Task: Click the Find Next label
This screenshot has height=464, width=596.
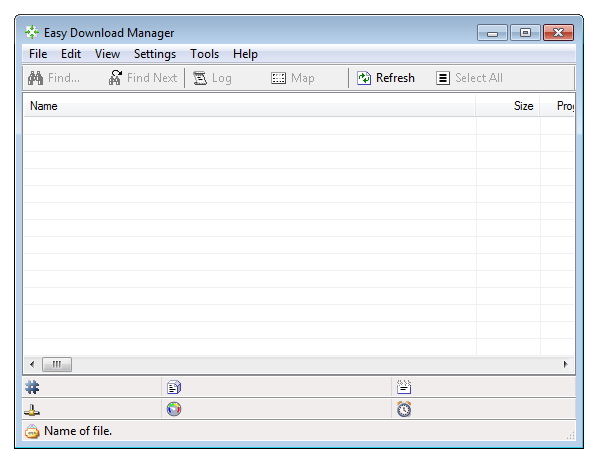Action: click(152, 78)
